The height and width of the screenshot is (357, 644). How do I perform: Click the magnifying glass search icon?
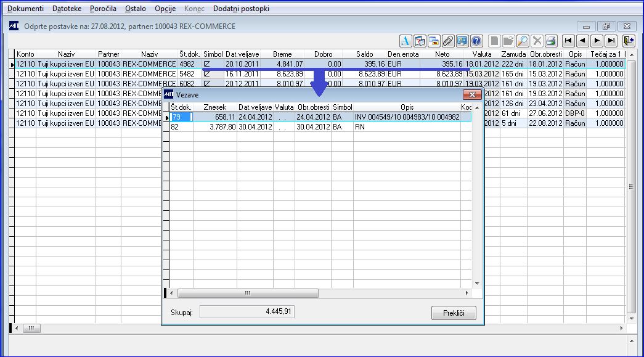tap(523, 41)
